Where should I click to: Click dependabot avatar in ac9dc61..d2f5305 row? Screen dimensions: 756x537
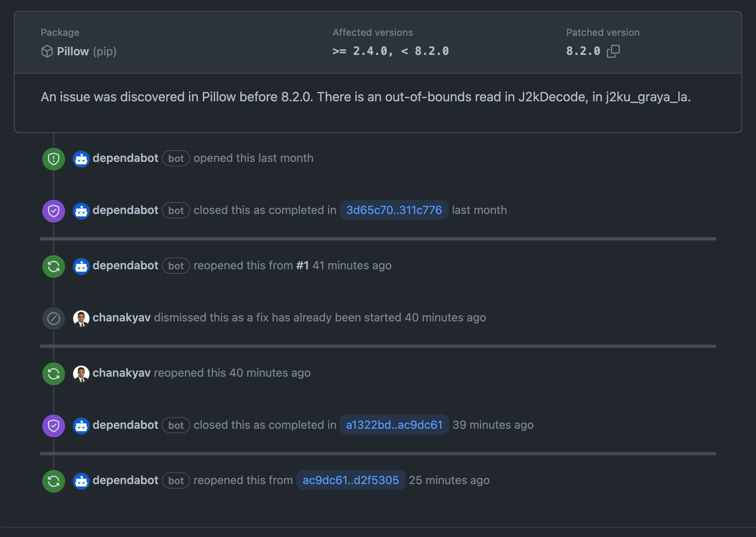click(81, 481)
